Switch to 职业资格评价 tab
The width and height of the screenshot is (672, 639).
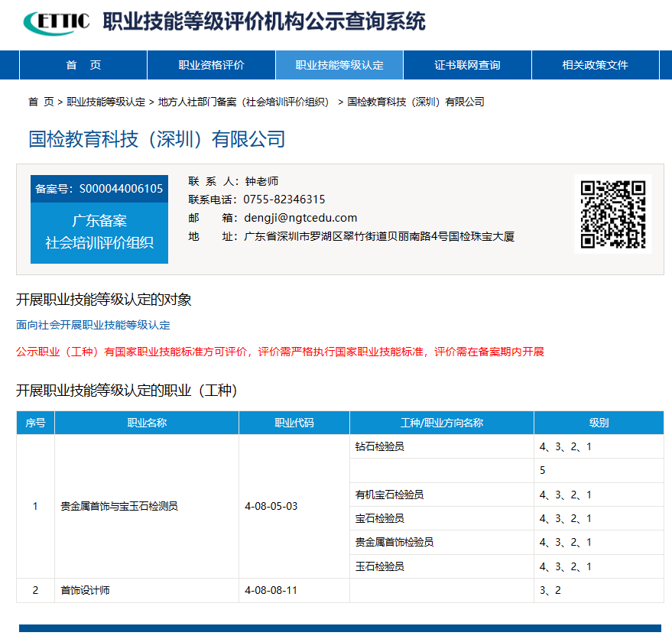(x=210, y=65)
